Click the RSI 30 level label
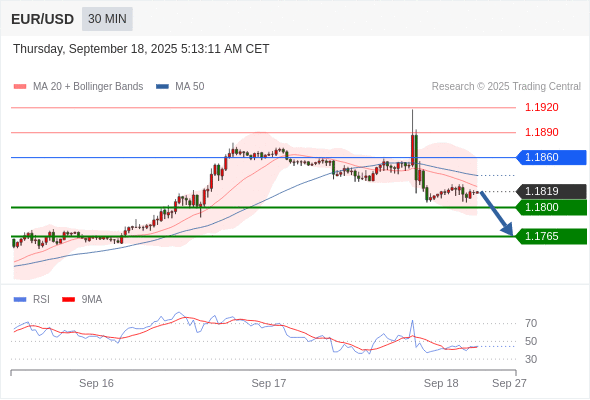This screenshot has width=590, height=400. tap(531, 359)
